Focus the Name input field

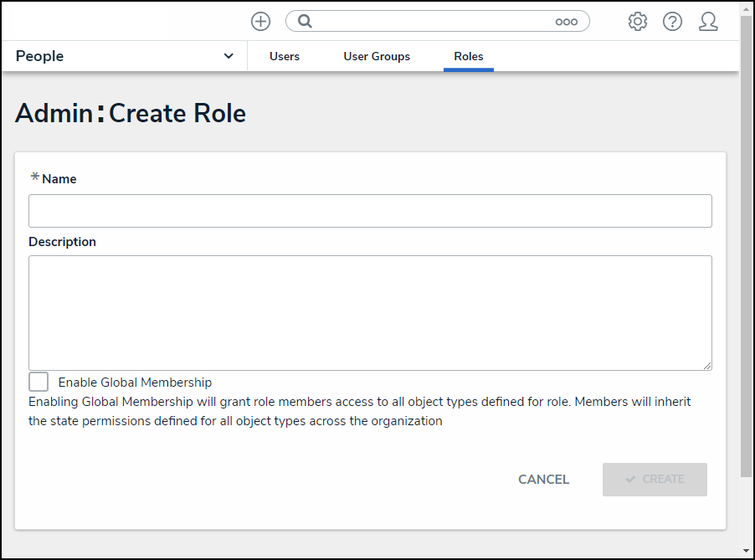coord(370,211)
